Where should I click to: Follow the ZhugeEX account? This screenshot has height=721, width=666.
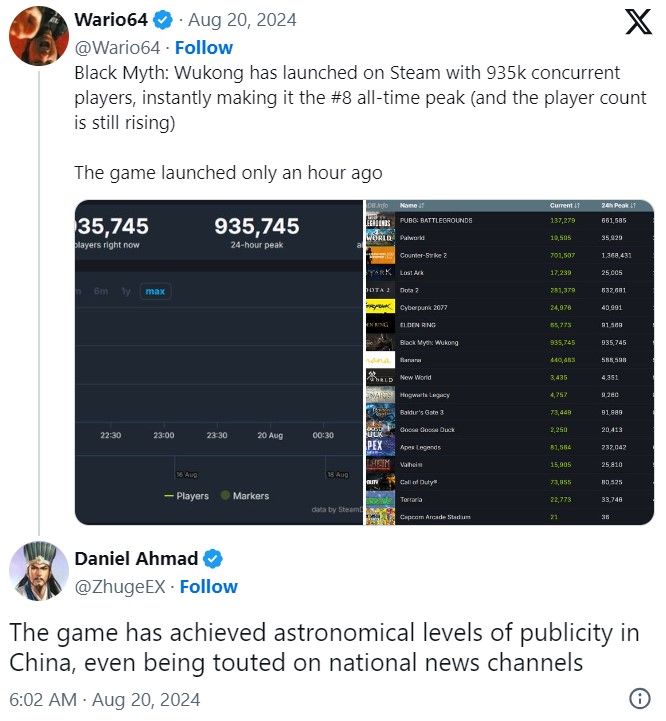click(209, 586)
